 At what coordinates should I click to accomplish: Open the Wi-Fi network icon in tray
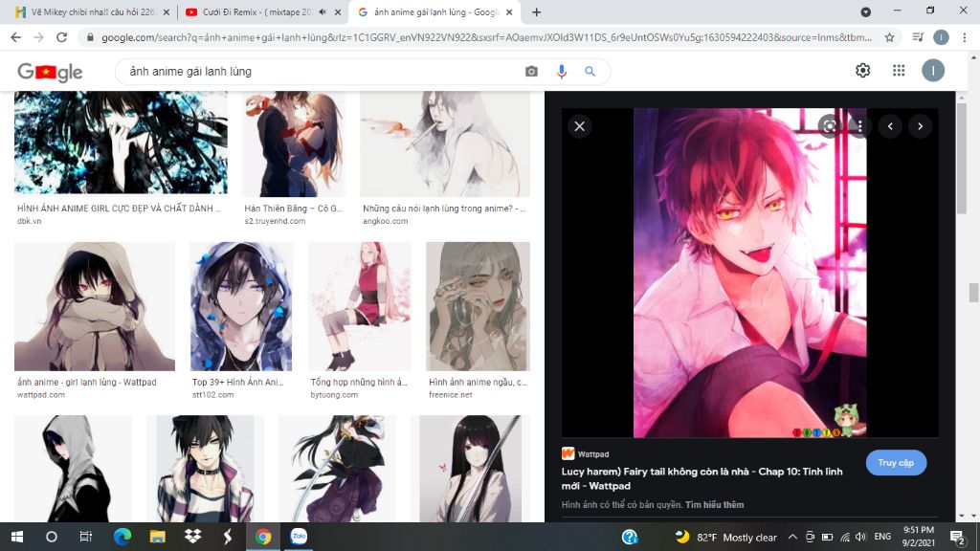pyautogui.click(x=845, y=537)
